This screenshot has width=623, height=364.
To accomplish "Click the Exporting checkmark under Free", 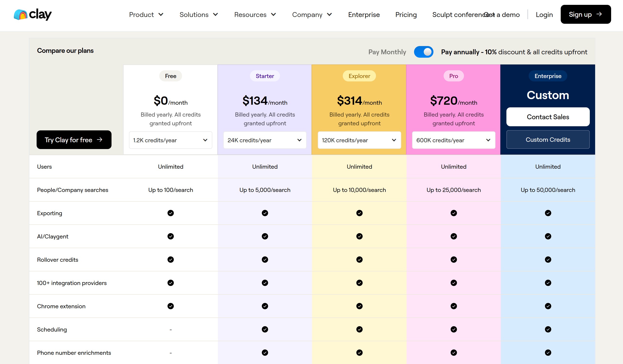I will pos(171,213).
